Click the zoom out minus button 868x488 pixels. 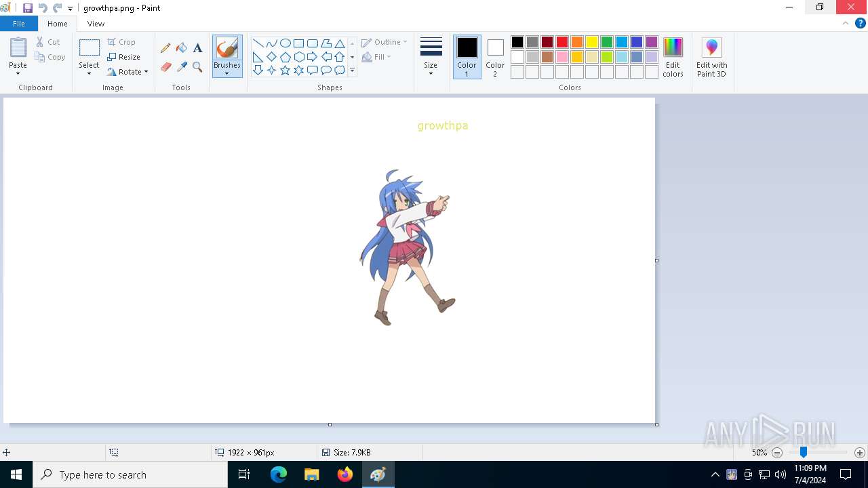(x=777, y=453)
